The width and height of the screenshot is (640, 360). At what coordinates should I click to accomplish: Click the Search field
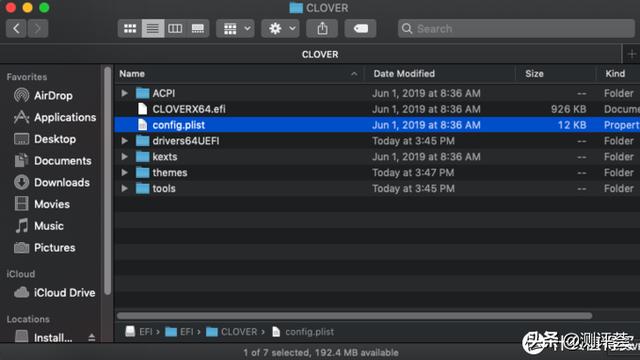point(516,29)
